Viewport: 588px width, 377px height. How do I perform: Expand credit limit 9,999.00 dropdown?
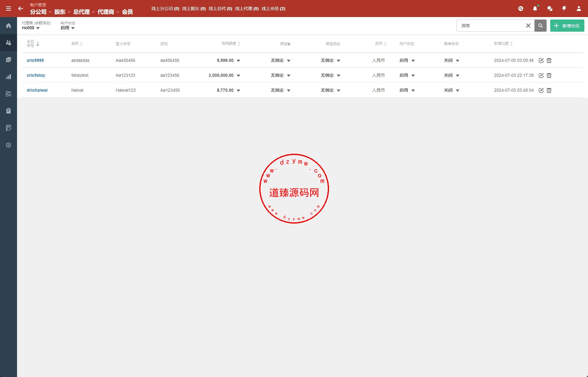coord(238,61)
